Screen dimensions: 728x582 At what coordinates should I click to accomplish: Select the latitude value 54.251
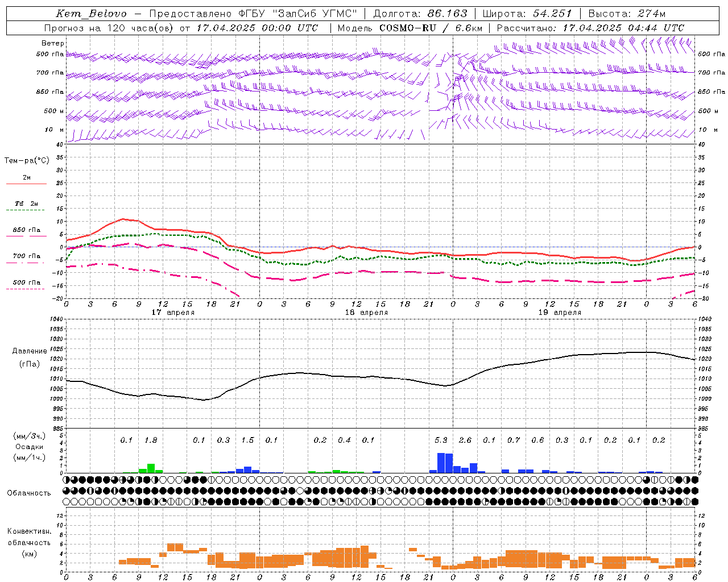click(552, 14)
